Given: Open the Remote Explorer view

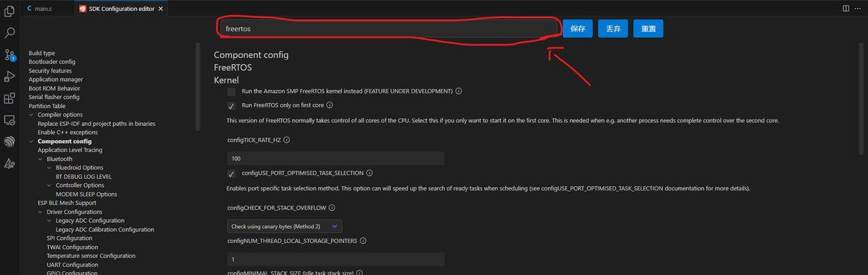Looking at the screenshot, I should pos(10,120).
